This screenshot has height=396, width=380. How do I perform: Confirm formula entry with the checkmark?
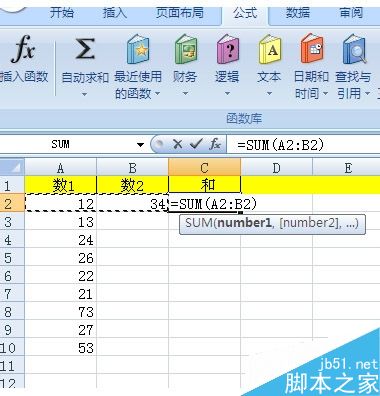click(196, 144)
